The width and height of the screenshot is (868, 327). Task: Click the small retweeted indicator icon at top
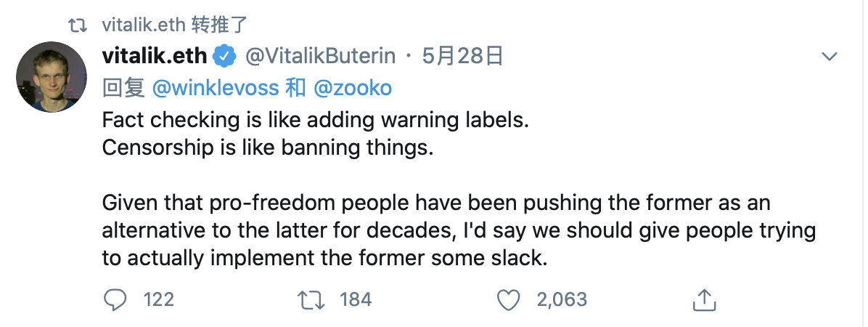pos(75,25)
